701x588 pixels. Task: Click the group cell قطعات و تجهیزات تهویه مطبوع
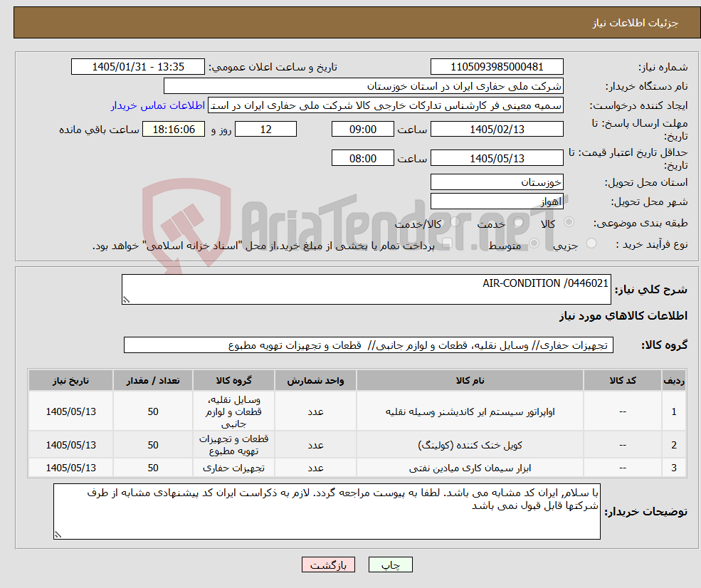click(x=233, y=445)
